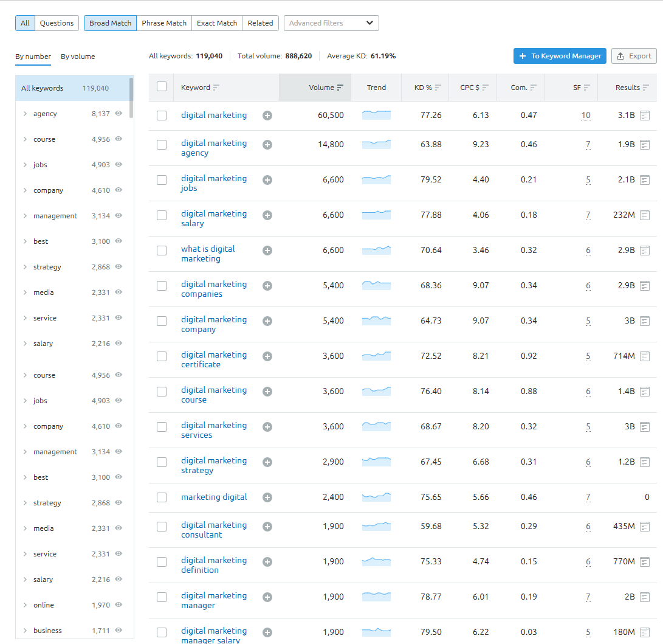The height and width of the screenshot is (644, 663).
Task: Click the keyword groups sidebar scrollbar
Action: coord(131,97)
